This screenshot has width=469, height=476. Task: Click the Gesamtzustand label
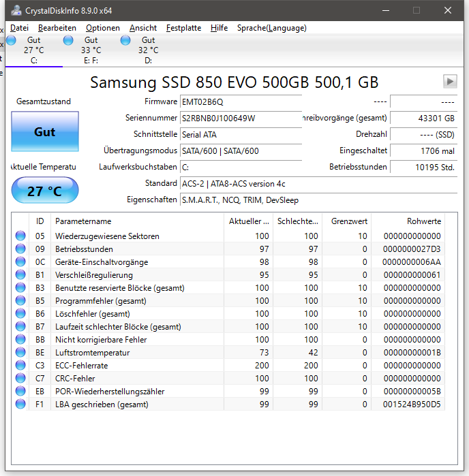click(x=44, y=101)
